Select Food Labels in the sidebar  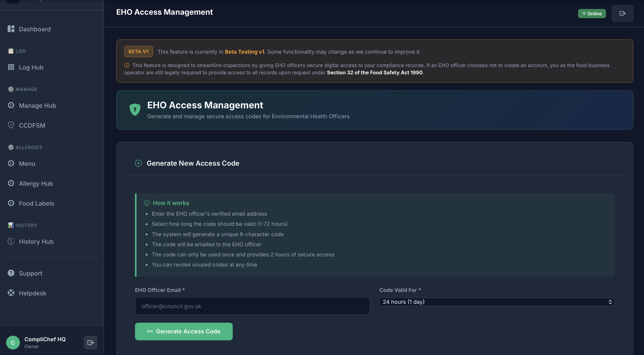pos(36,203)
